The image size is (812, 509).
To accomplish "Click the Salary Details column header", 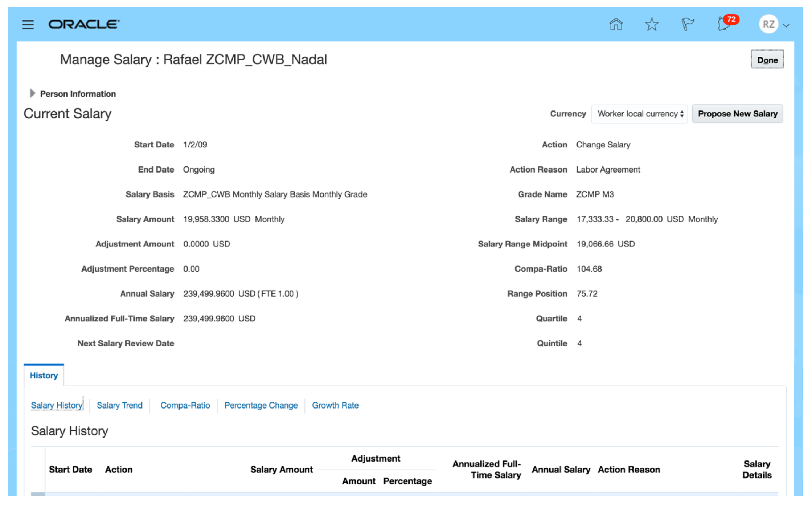I will point(757,469).
